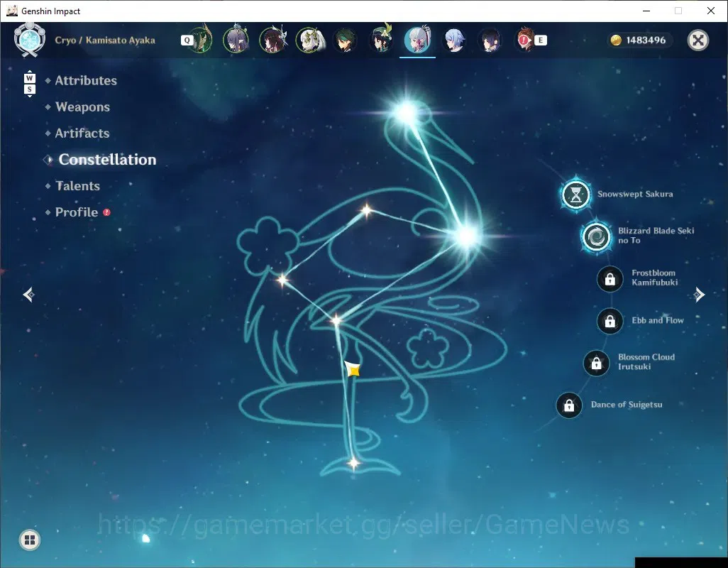Click the gold diamond star on the crane's leg
This screenshot has height=568, width=728.
pyautogui.click(x=353, y=370)
